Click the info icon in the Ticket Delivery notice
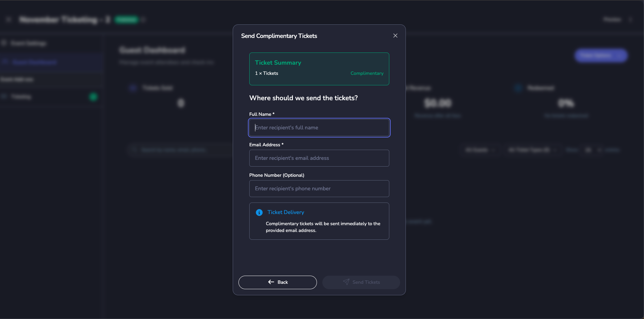This screenshot has width=644, height=319. click(259, 212)
